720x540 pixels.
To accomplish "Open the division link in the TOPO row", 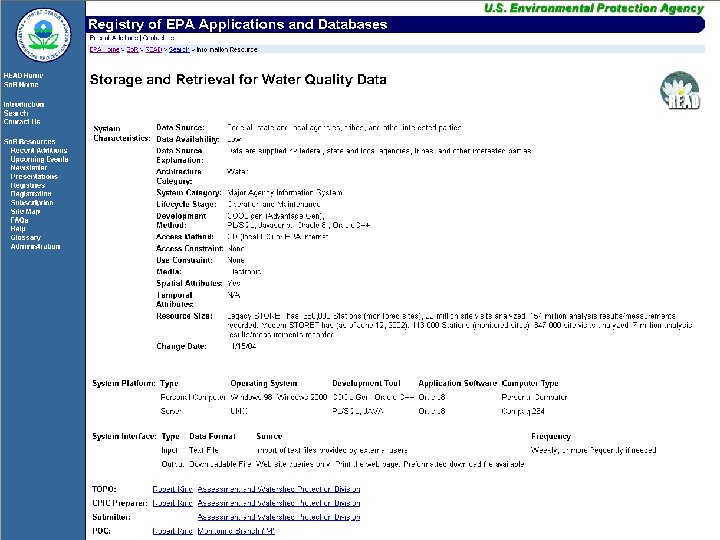I will [x=279, y=489].
